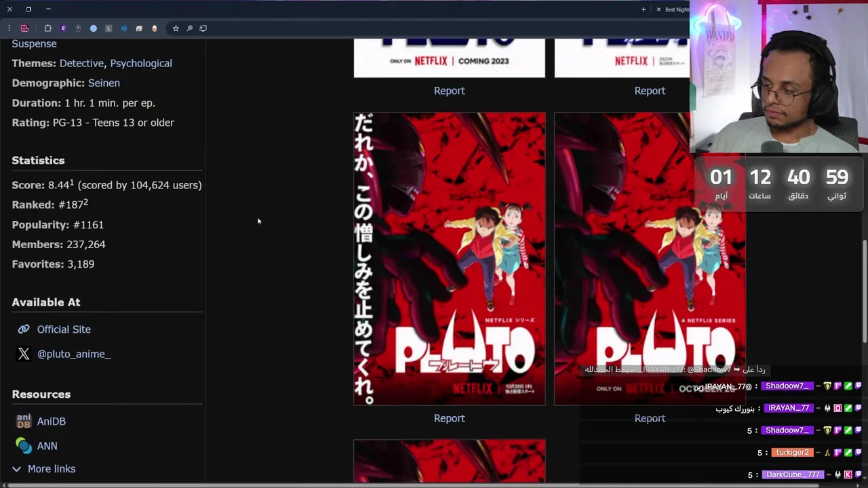The width and height of the screenshot is (868, 488).
Task: Open the extensions puzzle icon
Action: (47, 28)
